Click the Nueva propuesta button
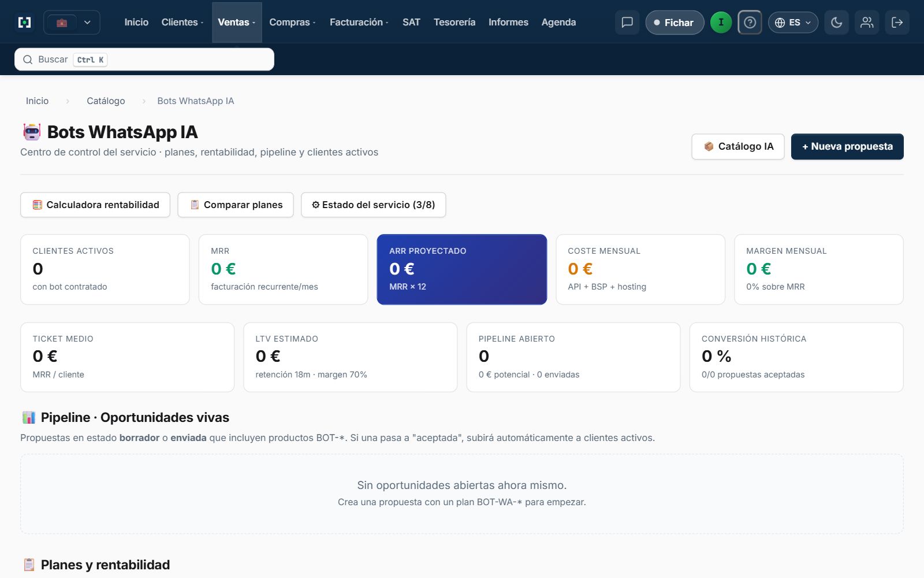 click(847, 147)
